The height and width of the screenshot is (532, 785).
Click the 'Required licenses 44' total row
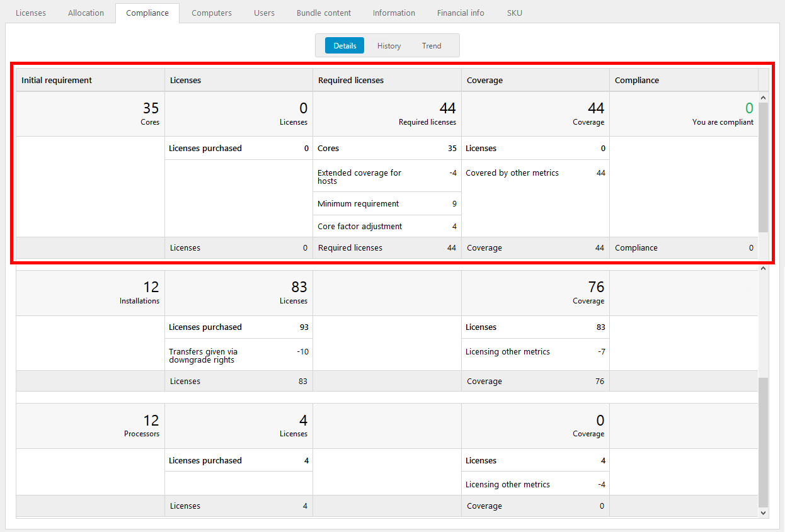[387, 247]
